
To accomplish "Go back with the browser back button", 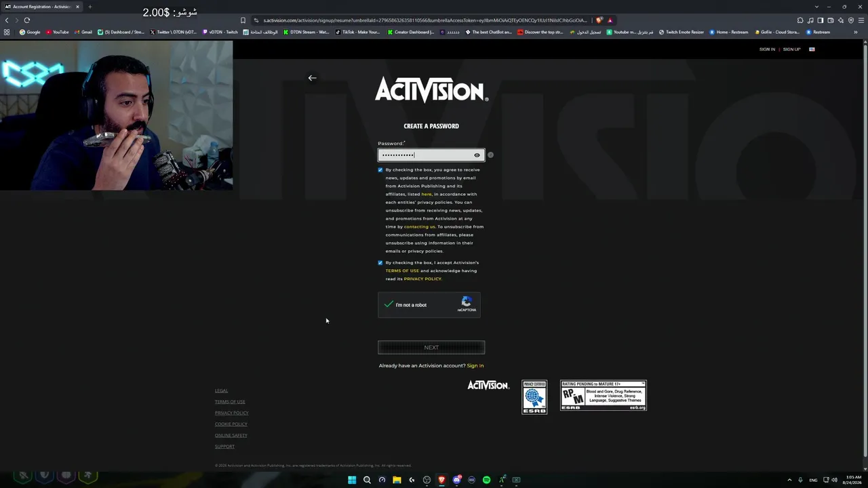I will click(7, 20).
